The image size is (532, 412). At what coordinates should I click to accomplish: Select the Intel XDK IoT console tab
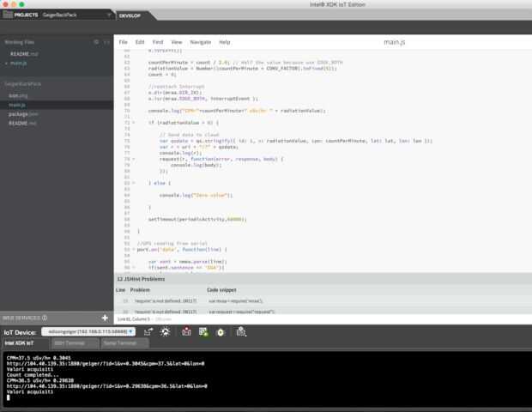[x=20, y=343]
